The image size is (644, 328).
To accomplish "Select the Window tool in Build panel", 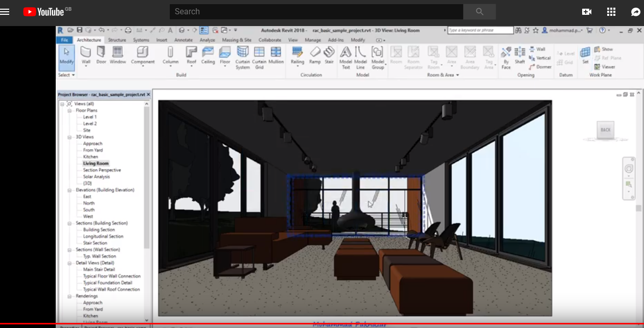I will click(x=118, y=56).
